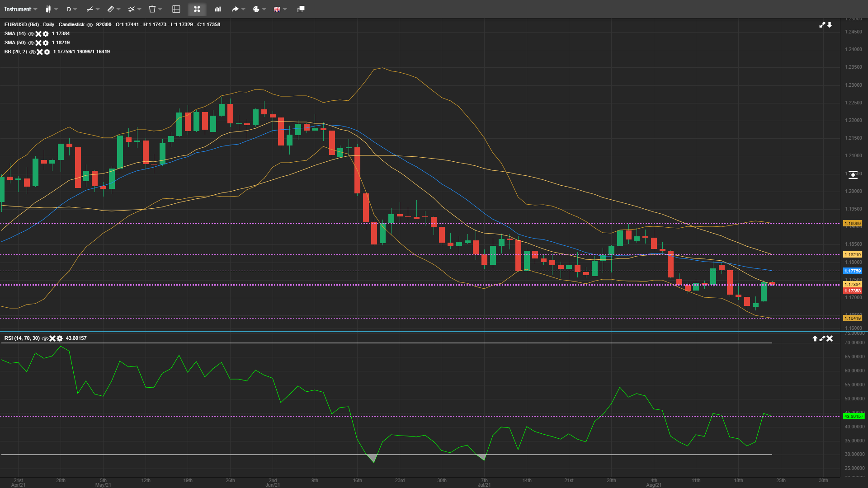Expand the indicators dropdown arrow
This screenshot has height=488, width=868.
139,9
